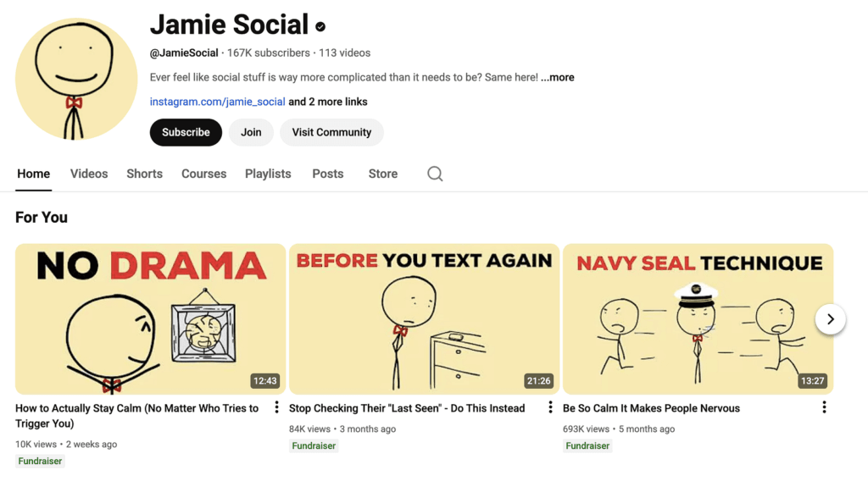The height and width of the screenshot is (481, 868).
Task: Open options menu for Stay Calm video
Action: click(276, 408)
